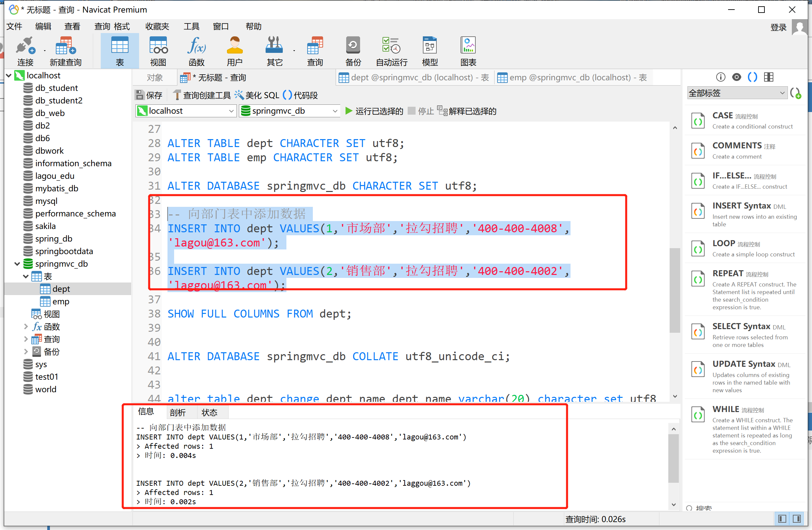Click Run Selected (运行已选择的) button
This screenshot has height=530, width=812.
[x=374, y=111]
